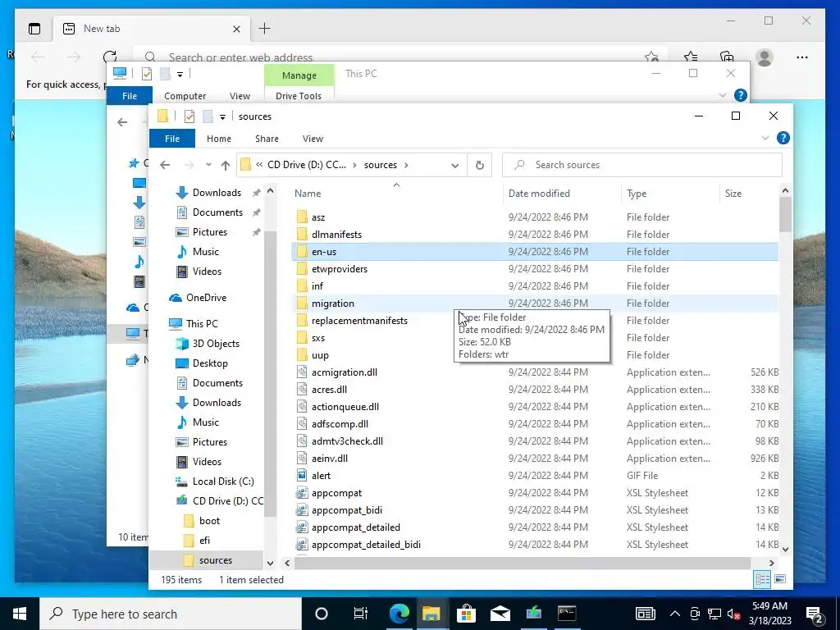Open sources window help

click(x=783, y=138)
